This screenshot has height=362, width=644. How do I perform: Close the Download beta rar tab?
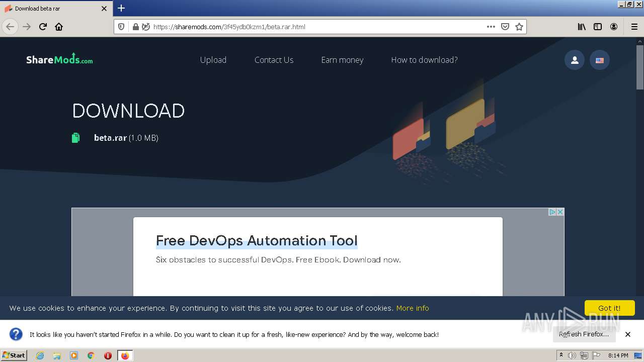104,9
